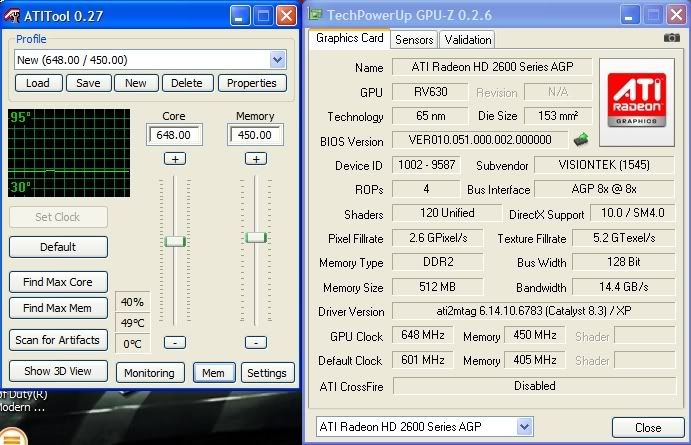Image resolution: width=691 pixels, height=445 pixels.
Task: Open the Monitoring window
Action: [150, 373]
